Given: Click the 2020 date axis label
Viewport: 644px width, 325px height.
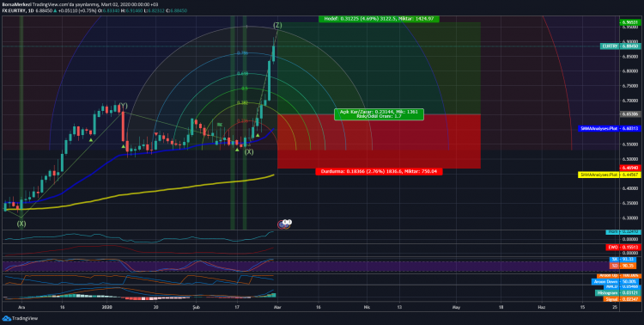Looking at the screenshot, I should pos(106,307).
